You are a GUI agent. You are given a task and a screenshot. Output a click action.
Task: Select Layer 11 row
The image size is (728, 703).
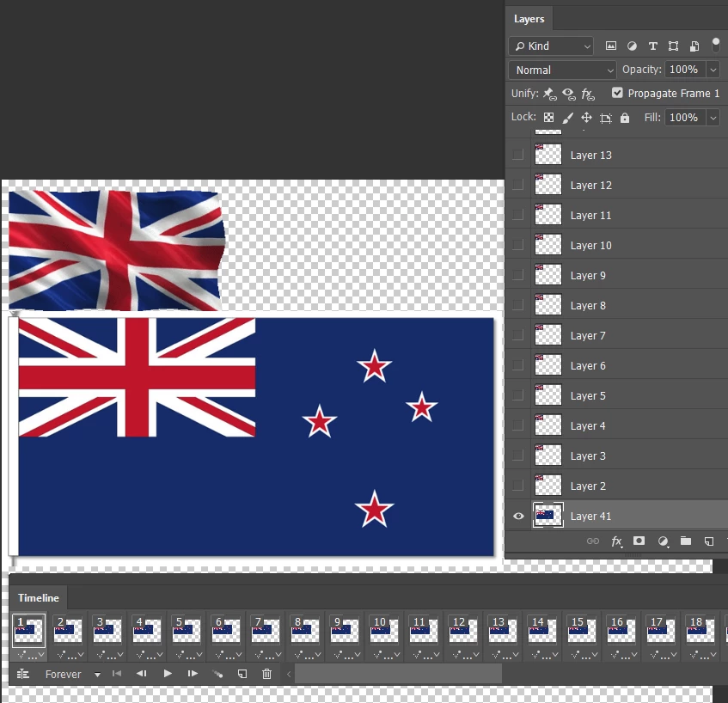coord(616,215)
